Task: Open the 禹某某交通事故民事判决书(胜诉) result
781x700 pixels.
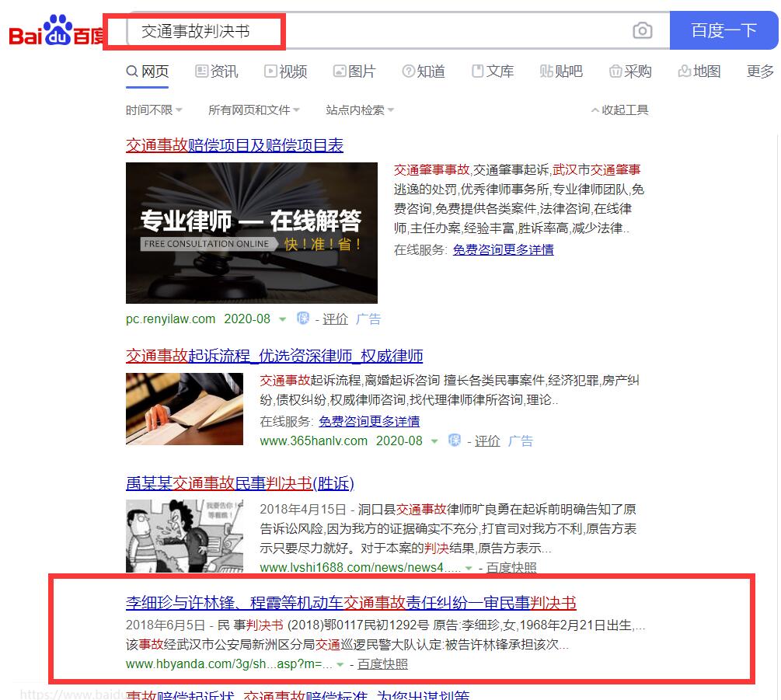Action: pos(240,483)
